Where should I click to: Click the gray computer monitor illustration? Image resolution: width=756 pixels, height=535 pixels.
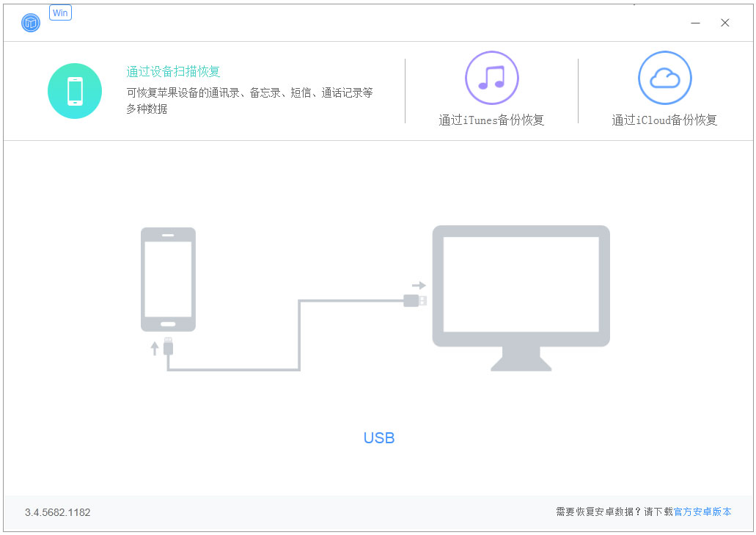[x=521, y=290]
